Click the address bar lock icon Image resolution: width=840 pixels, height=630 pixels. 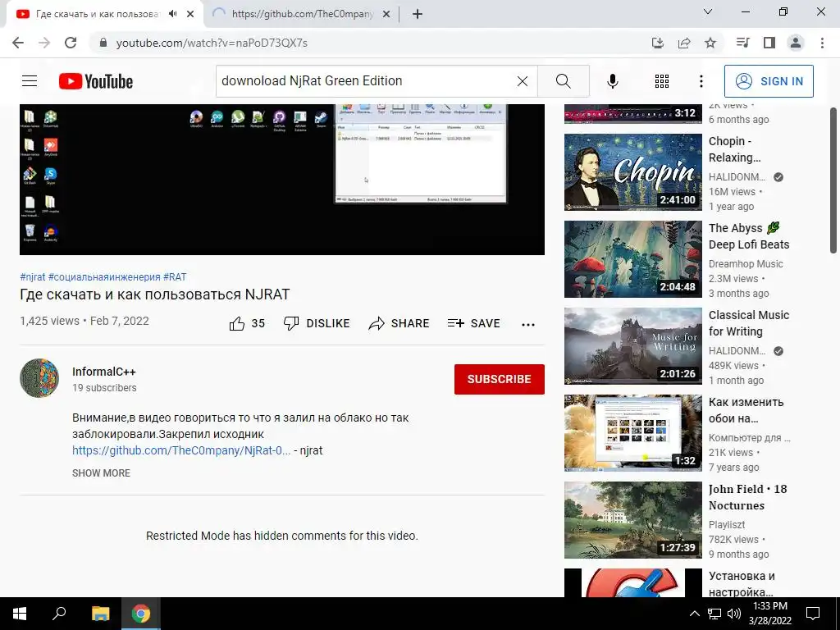coord(104,43)
